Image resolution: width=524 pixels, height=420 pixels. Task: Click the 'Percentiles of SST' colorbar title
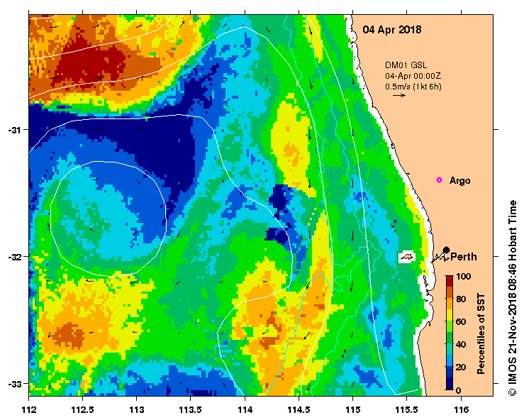coord(481,333)
